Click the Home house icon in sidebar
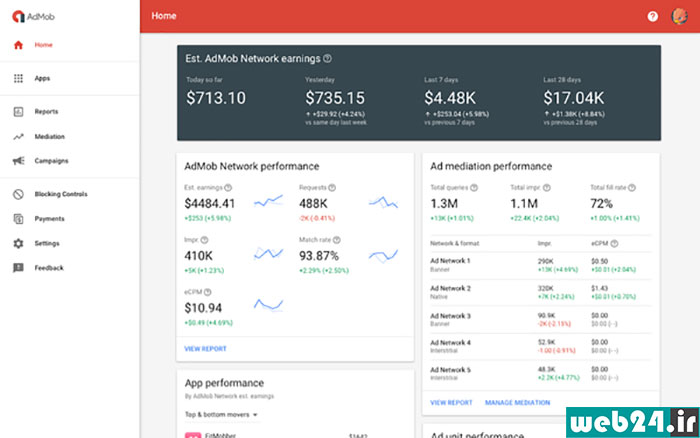The height and width of the screenshot is (438, 700). click(18, 45)
